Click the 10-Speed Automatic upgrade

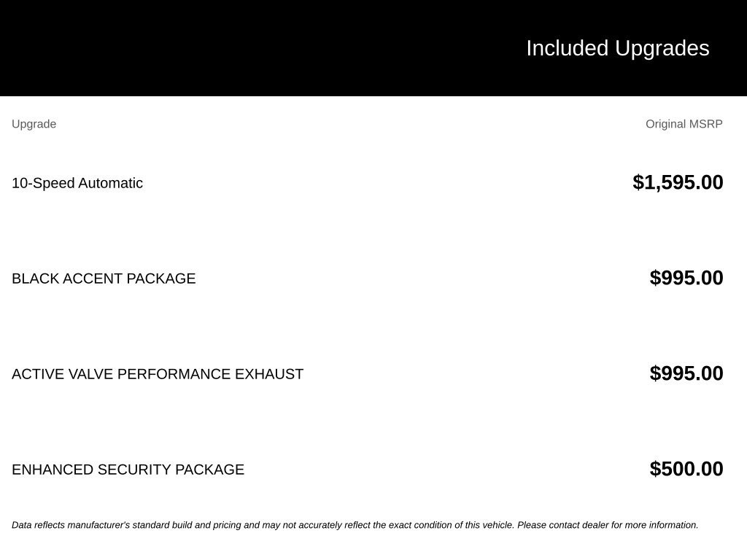coord(77,183)
